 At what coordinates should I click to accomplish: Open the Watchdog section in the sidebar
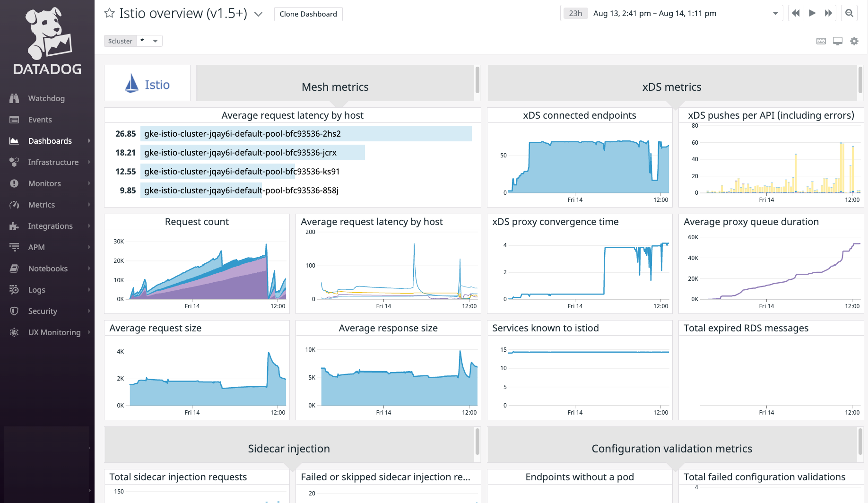(x=15, y=98)
